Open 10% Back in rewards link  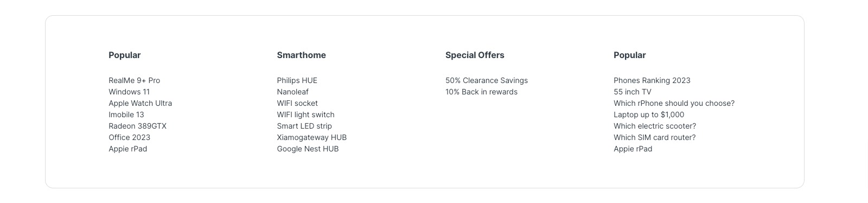pos(481,92)
